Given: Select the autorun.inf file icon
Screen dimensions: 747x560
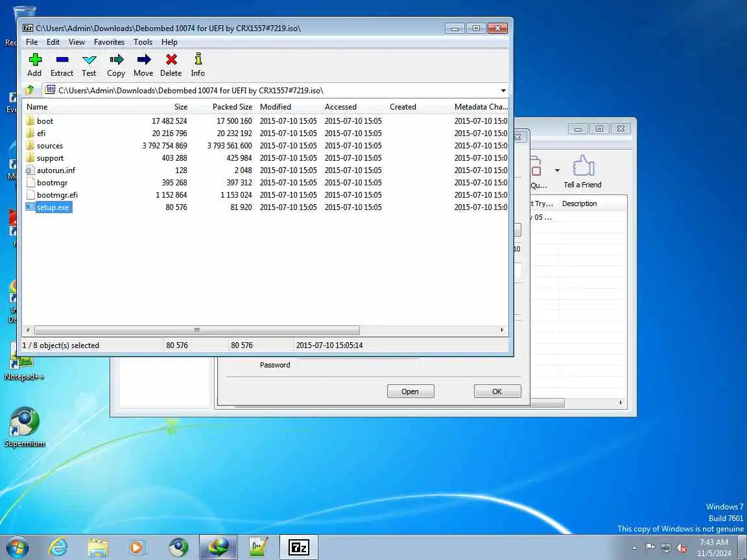Looking at the screenshot, I should [30, 170].
